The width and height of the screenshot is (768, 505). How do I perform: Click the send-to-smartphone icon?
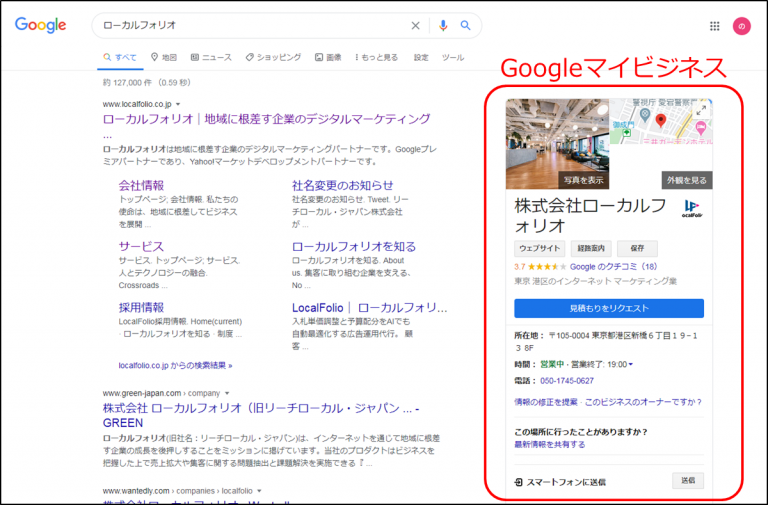click(x=518, y=482)
